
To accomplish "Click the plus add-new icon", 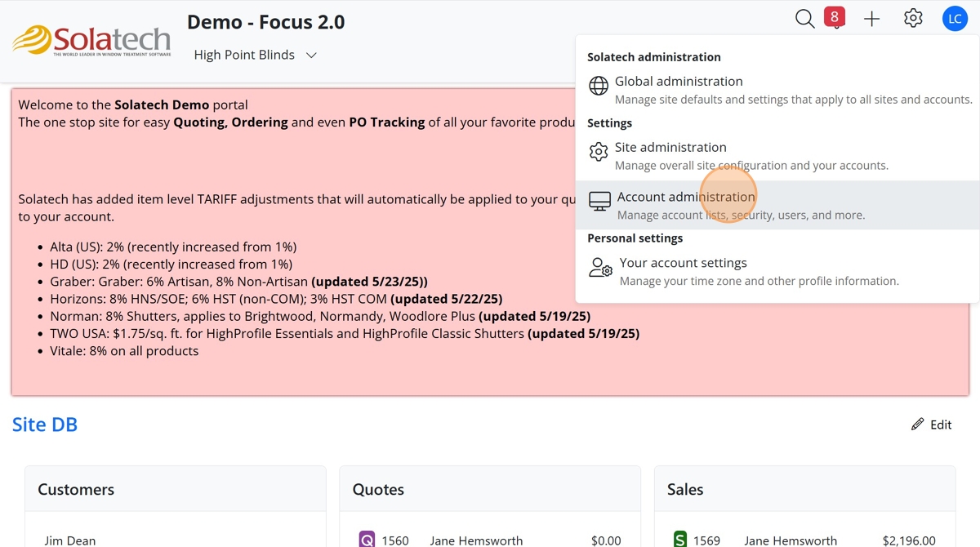I will point(872,19).
